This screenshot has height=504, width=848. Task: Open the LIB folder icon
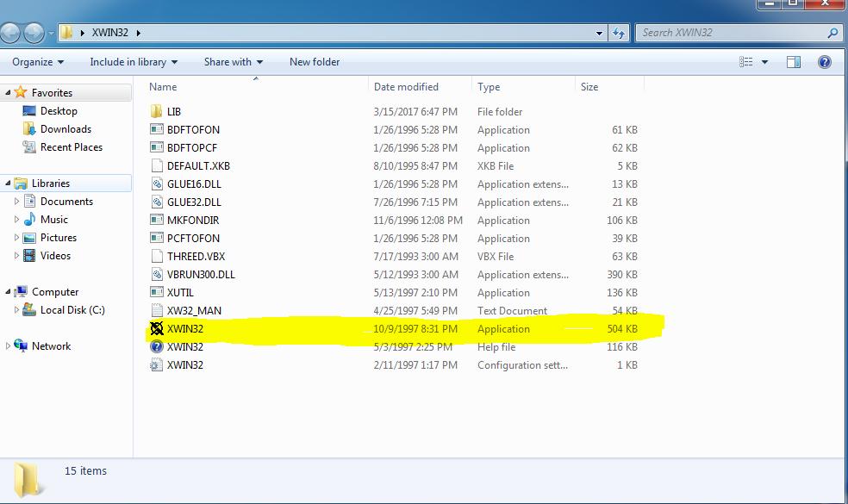[156, 111]
